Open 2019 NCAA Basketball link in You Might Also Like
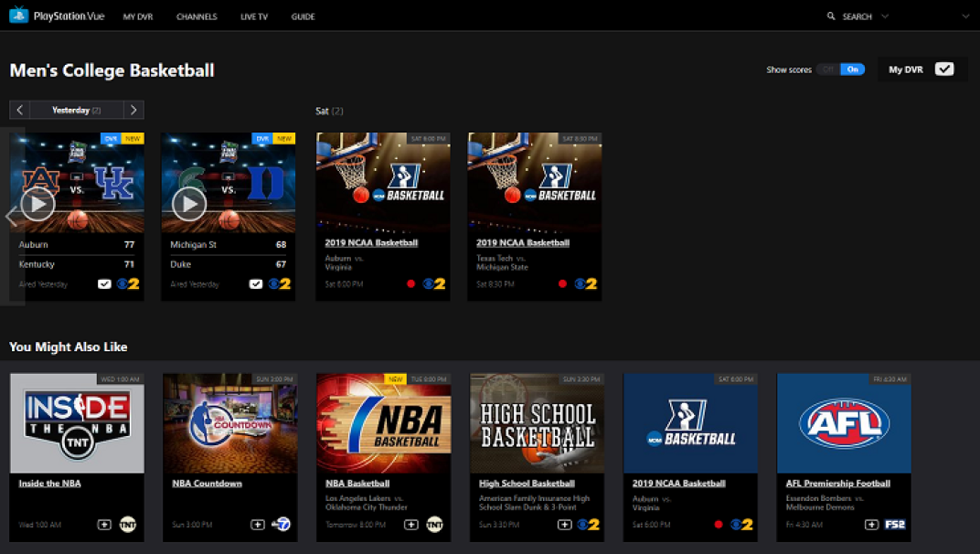The image size is (980, 554). tap(678, 484)
